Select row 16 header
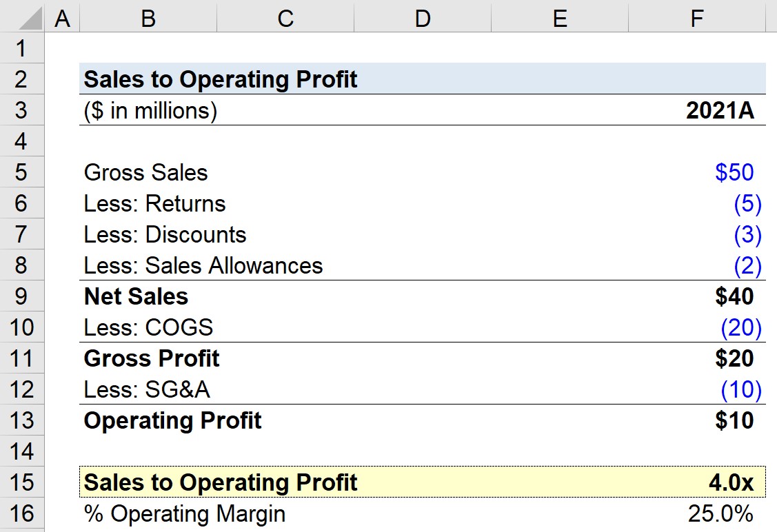The height and width of the screenshot is (532, 777). 22,513
